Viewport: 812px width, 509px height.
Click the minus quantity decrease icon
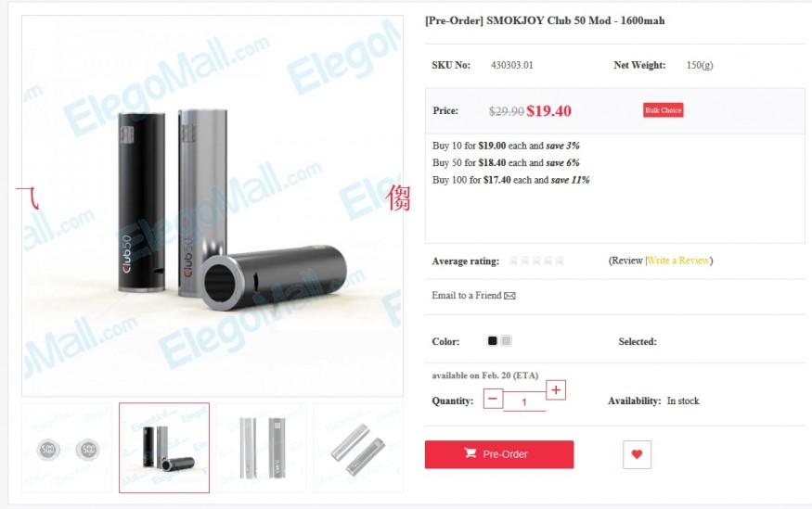(x=493, y=399)
